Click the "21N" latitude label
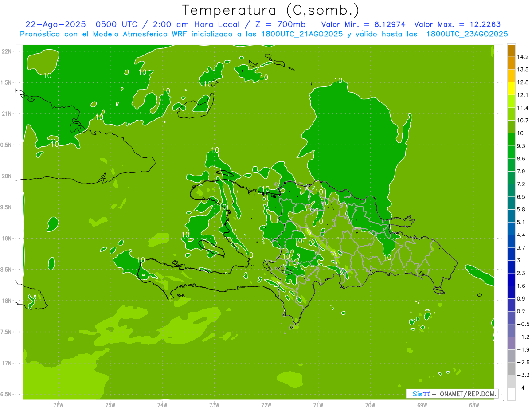The height and width of the screenshot is (411, 532). [x=7, y=114]
